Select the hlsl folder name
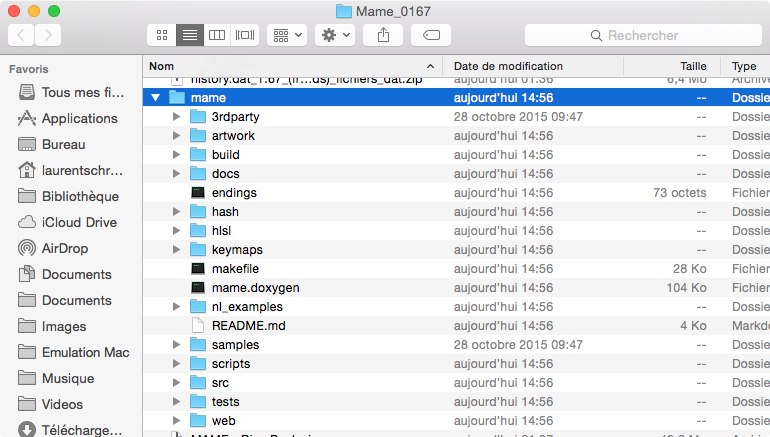This screenshot has height=437, width=770. 221,231
